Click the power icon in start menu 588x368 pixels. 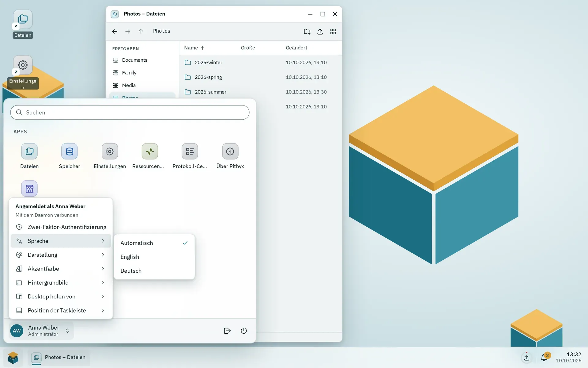coord(244,331)
